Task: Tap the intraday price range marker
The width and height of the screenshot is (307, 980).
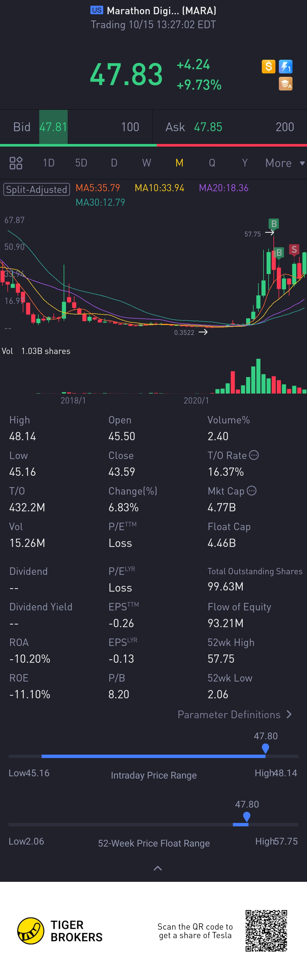Action: pyautogui.click(x=265, y=748)
